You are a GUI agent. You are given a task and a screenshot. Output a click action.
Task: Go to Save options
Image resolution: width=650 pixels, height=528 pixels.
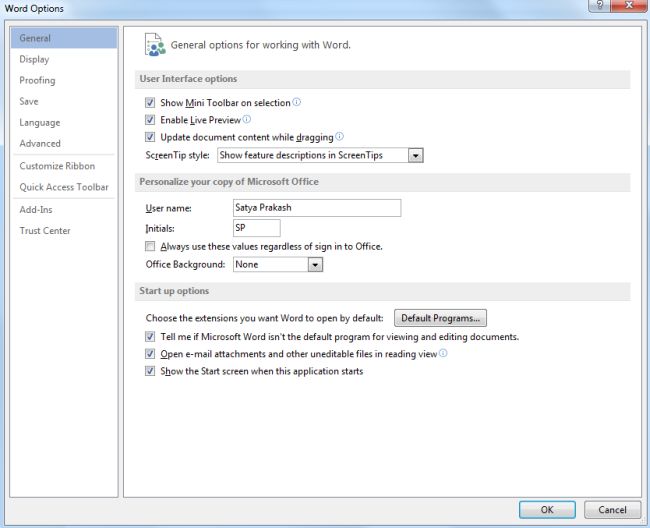pyautogui.click(x=64, y=102)
